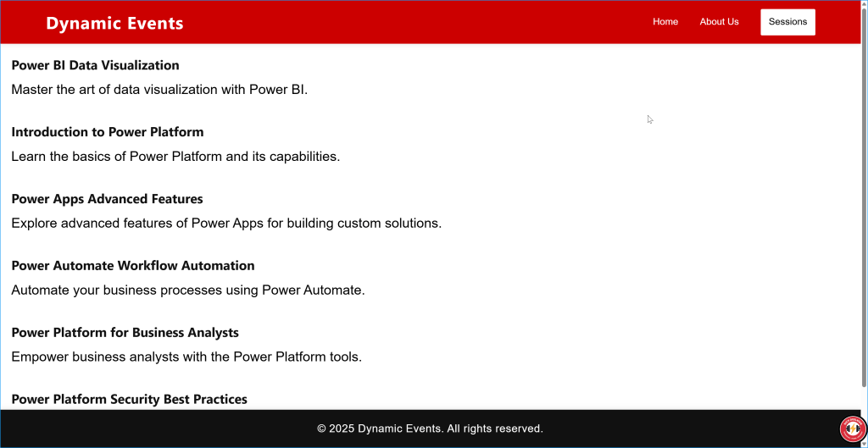Open Power Platform for Business Analysts
Viewport: 868px width, 448px height.
125,333
